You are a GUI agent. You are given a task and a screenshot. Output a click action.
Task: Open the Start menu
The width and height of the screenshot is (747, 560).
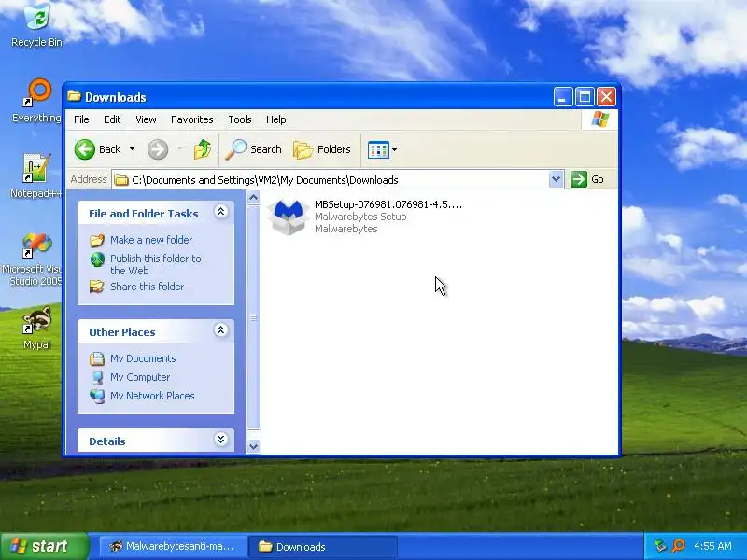[45, 546]
